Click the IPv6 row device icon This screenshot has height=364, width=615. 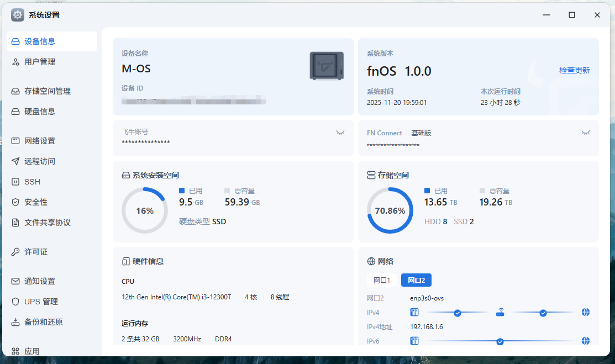point(414,341)
